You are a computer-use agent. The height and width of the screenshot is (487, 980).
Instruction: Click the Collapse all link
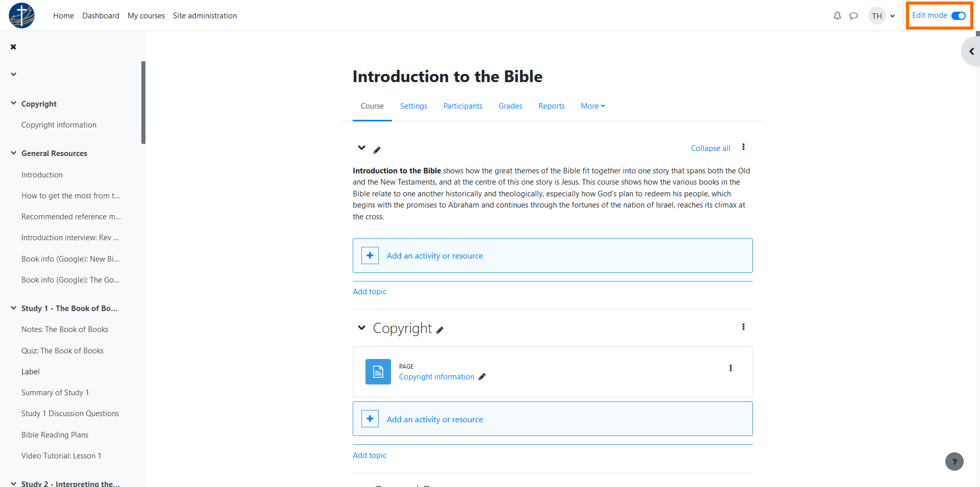coord(710,148)
